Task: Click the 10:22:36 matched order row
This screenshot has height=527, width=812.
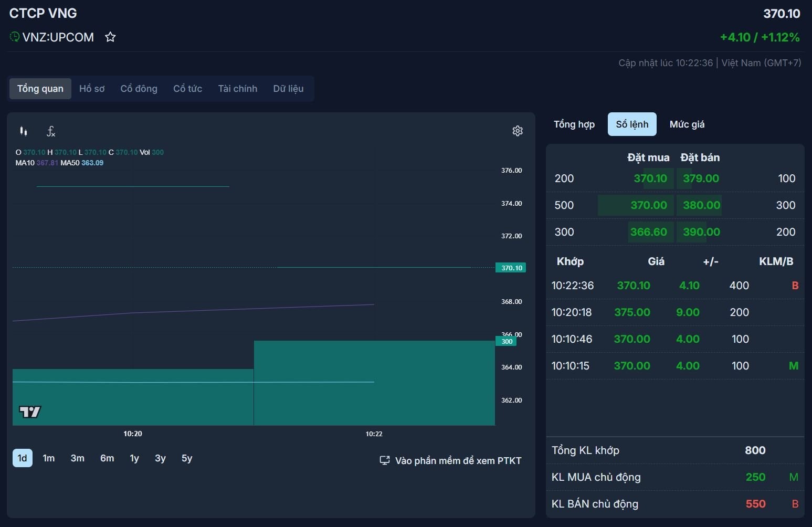Action: tap(674, 286)
